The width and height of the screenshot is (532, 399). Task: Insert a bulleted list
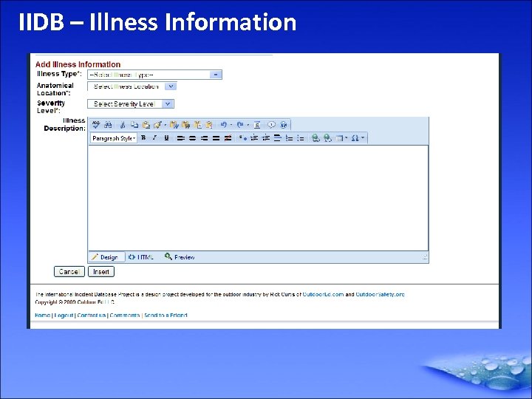click(x=301, y=138)
